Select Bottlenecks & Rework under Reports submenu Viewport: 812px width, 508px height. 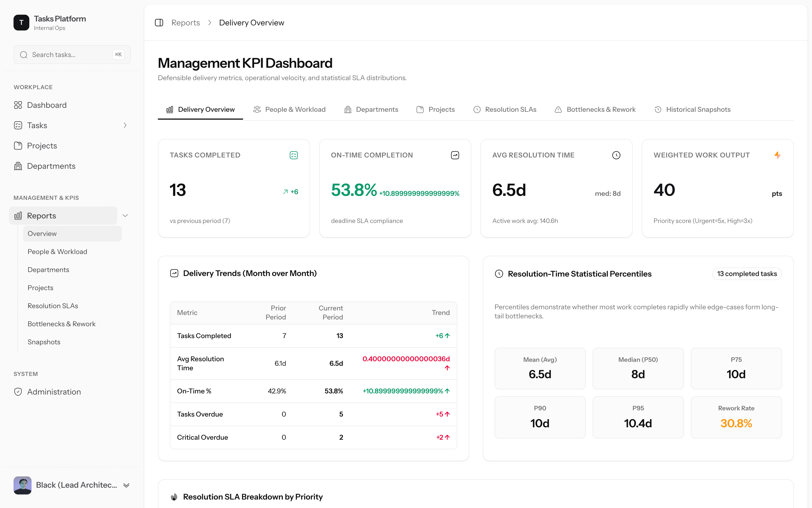click(72, 324)
